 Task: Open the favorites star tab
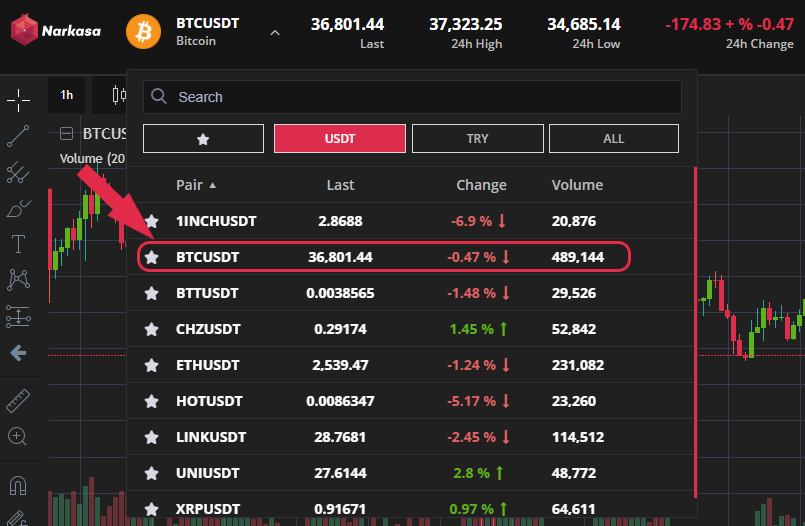[203, 139]
